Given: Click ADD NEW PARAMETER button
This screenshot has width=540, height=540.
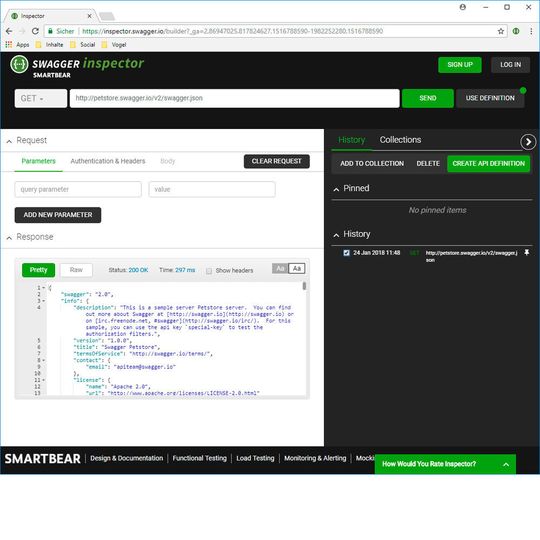Looking at the screenshot, I should [58, 215].
